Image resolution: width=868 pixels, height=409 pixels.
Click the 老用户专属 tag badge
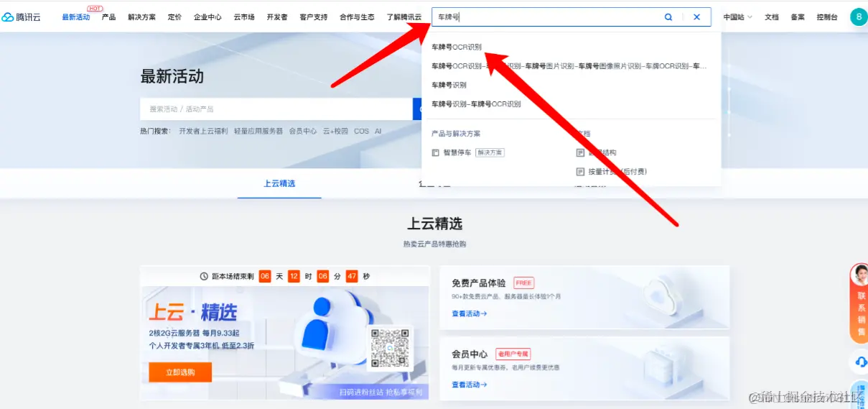pyautogui.click(x=513, y=354)
